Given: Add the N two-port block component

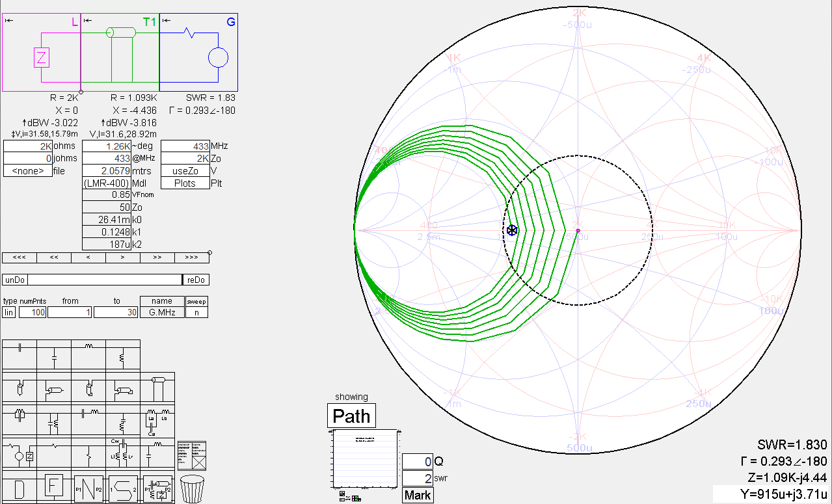Looking at the screenshot, I should (89, 488).
